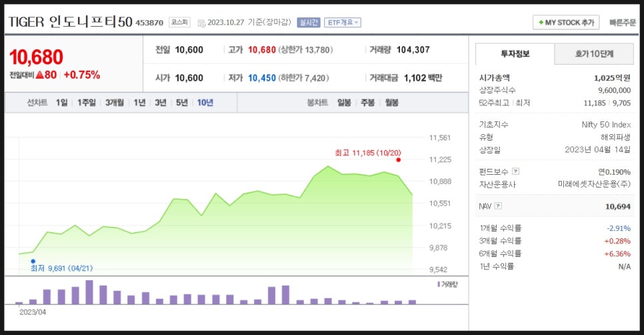Viewport: 644px width, 335px height.
Task: Click the 실시간 realtime badge
Action: coord(309,23)
